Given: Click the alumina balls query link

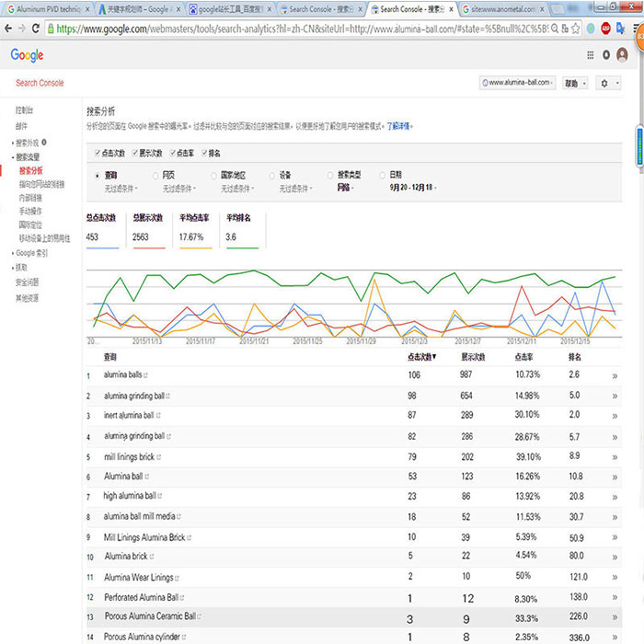Looking at the screenshot, I should click(122, 374).
